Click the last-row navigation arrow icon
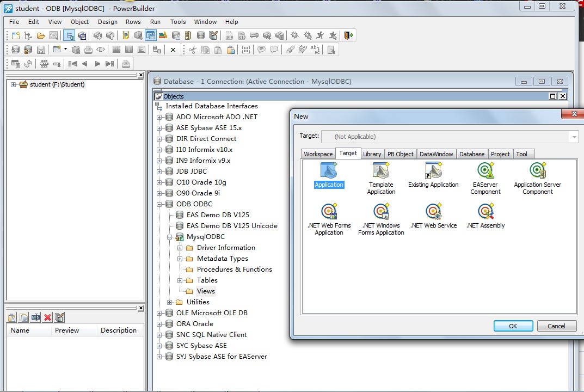 click(x=109, y=64)
